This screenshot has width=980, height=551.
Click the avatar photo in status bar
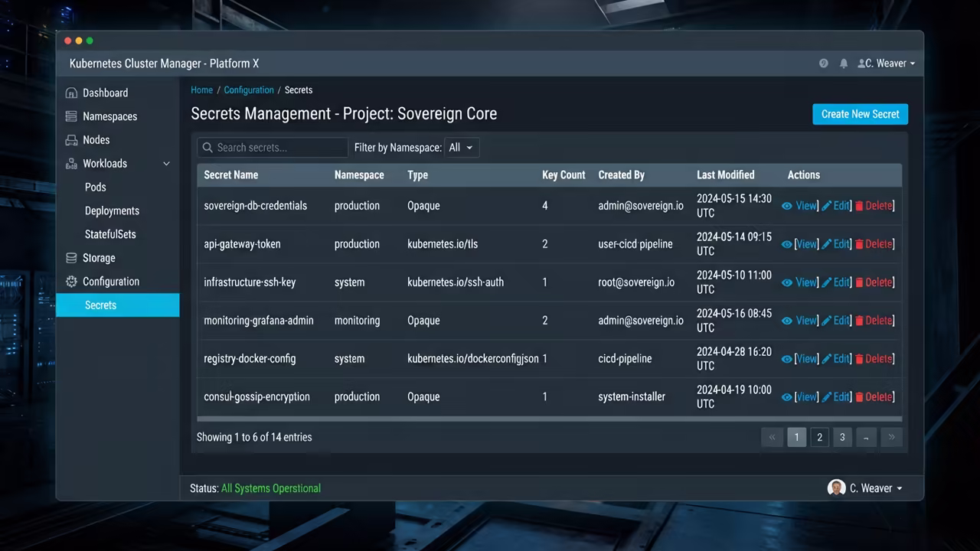836,487
